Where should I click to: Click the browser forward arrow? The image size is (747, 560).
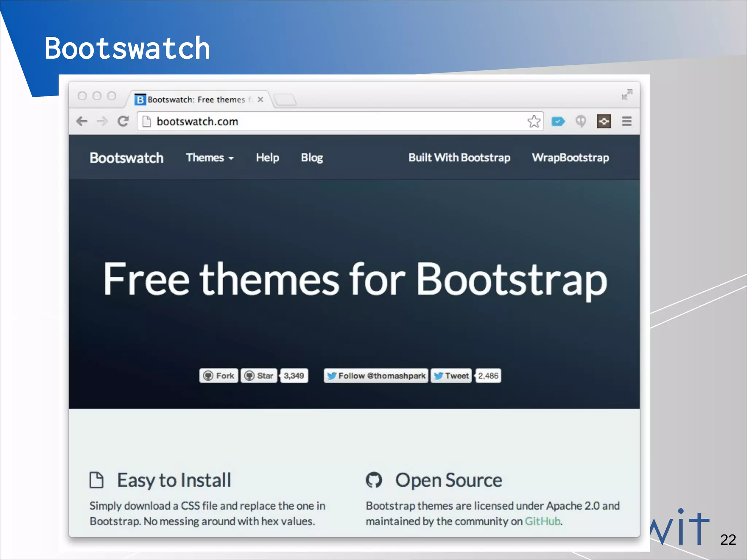pos(102,121)
